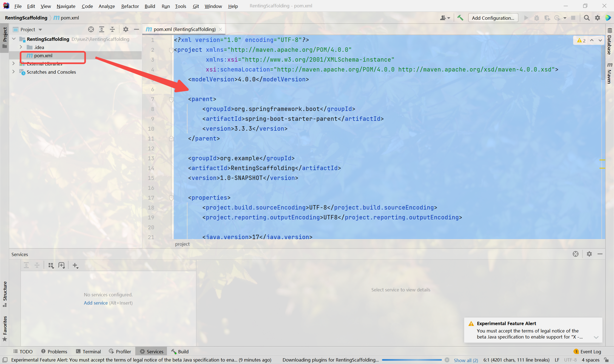
Task: Open the user account dropdown in toolbar
Action: (445, 18)
